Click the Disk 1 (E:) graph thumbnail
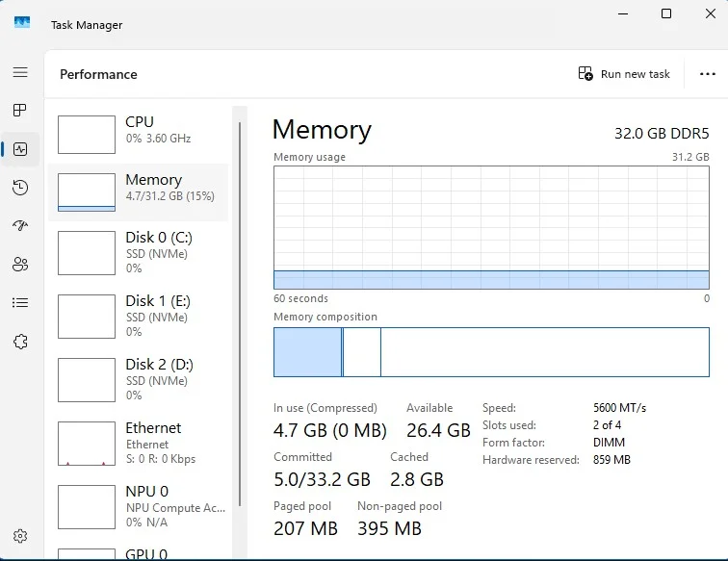Screen dimensions: 728x561 (x=87, y=317)
